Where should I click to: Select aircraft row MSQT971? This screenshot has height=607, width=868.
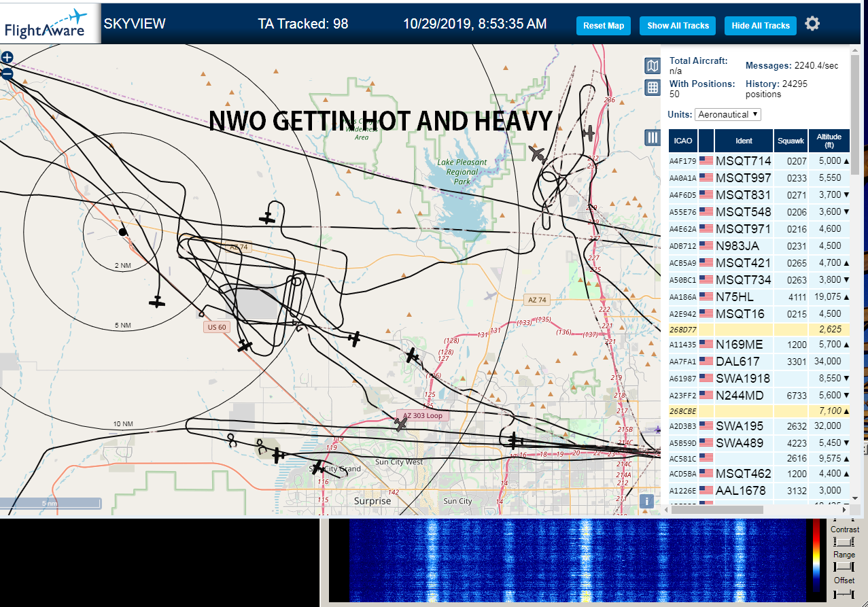[x=759, y=229]
